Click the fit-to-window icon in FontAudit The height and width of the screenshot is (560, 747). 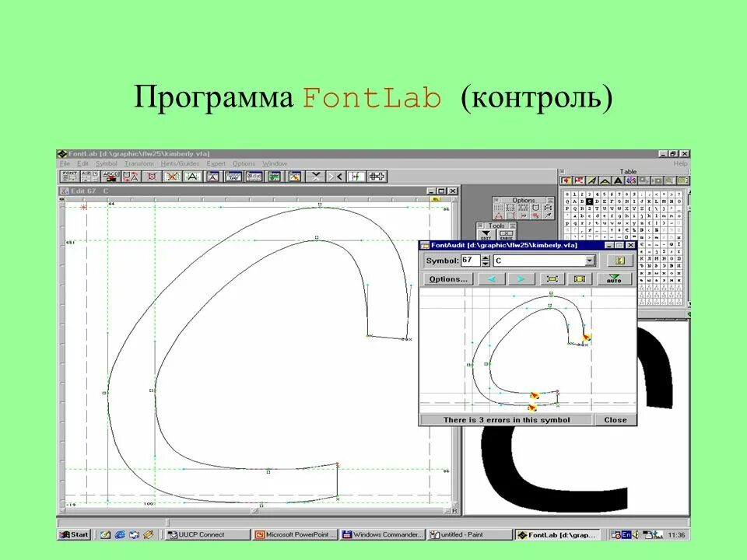[552, 279]
